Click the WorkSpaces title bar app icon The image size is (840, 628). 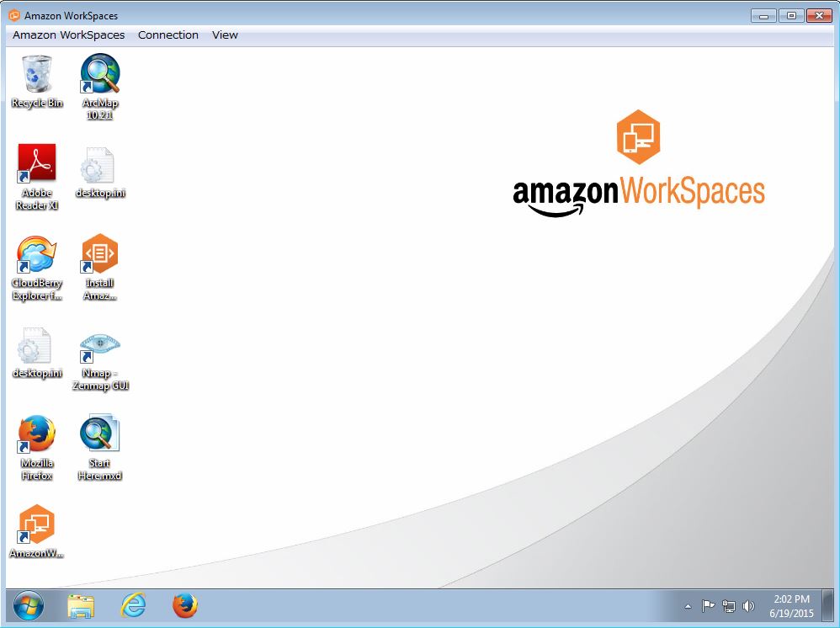(x=14, y=15)
